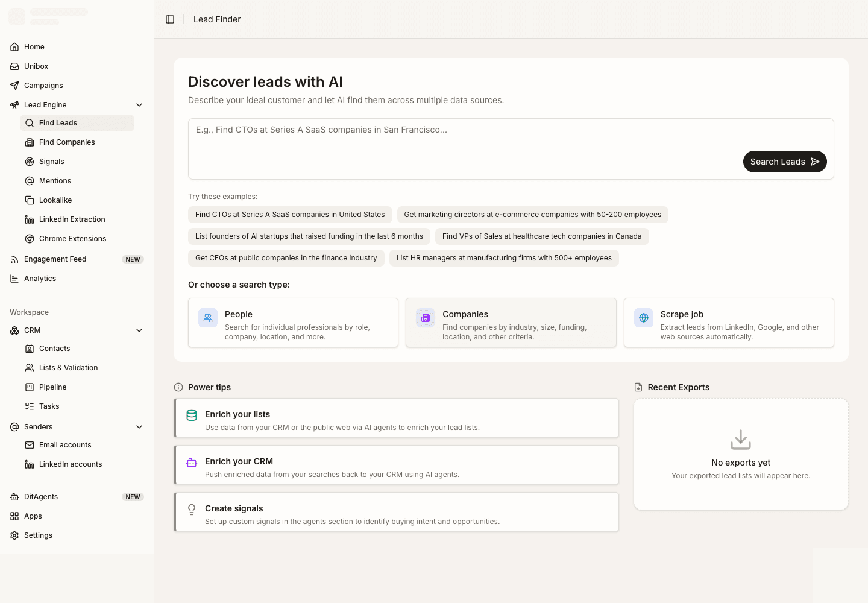
Task: Click the LinkedIn accounts icon
Action: point(30,464)
